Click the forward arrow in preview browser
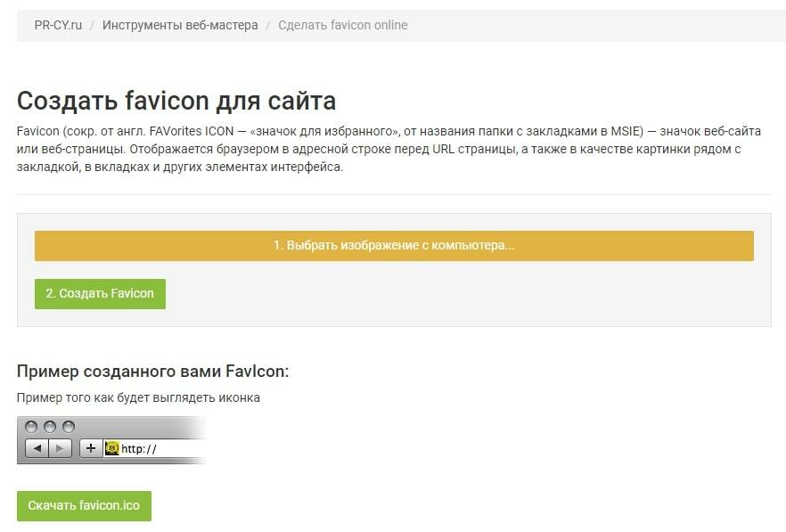786x532 pixels. point(61,448)
